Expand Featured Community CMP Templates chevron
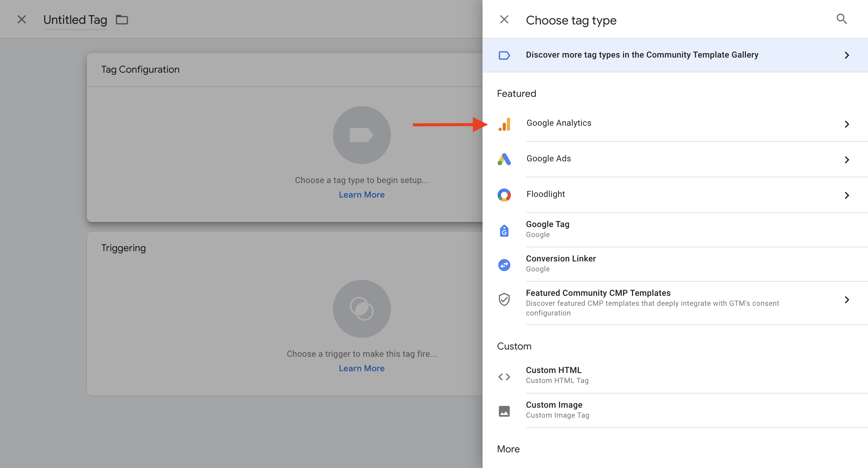 [x=846, y=299]
